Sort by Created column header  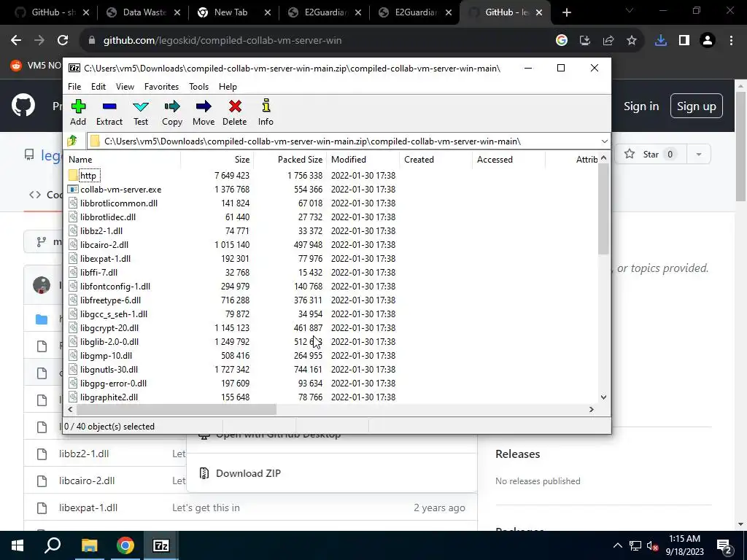point(436,160)
